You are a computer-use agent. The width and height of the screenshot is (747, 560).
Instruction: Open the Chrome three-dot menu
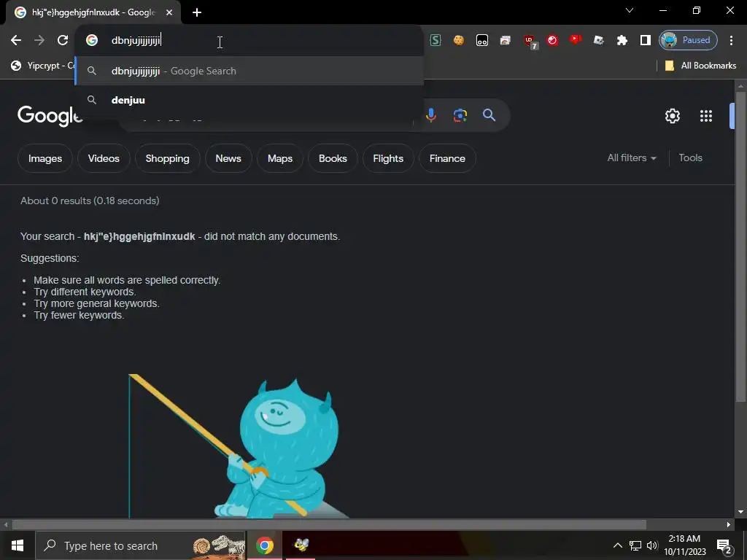pos(731,40)
